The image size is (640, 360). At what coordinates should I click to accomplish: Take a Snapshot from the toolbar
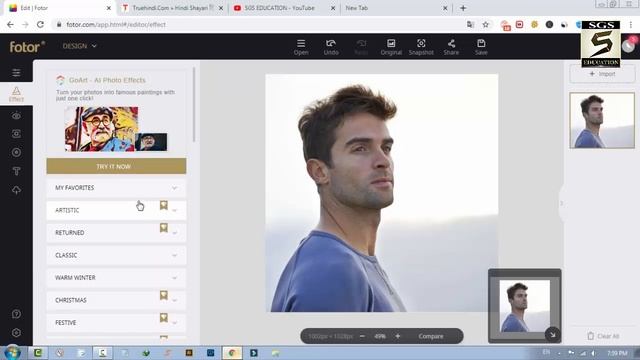coord(421,47)
